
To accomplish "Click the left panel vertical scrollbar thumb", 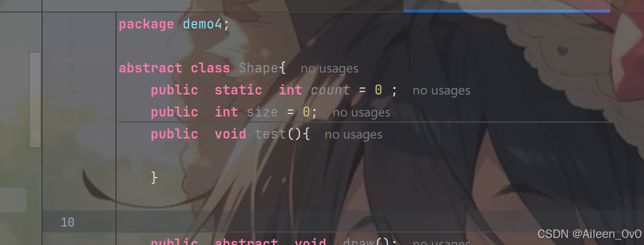I will pyautogui.click(x=35, y=99).
